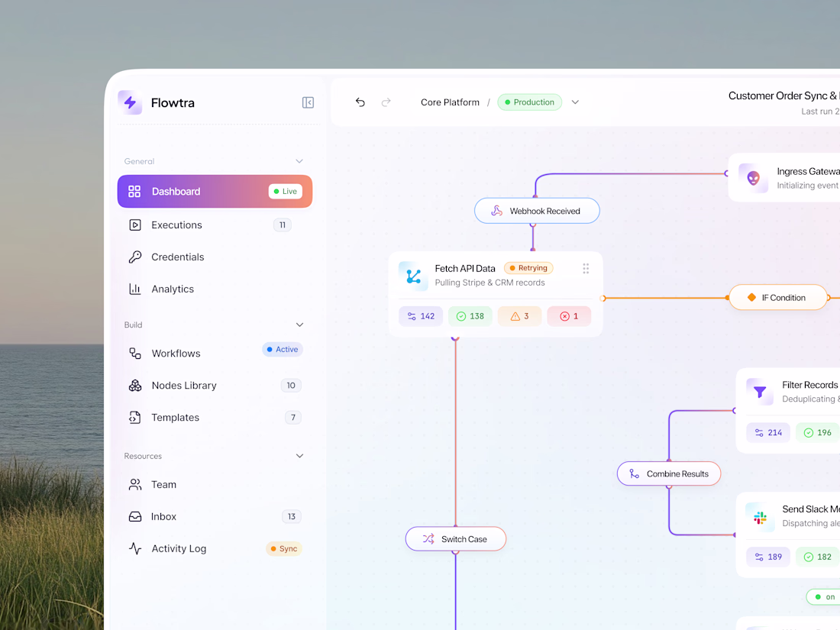Click the shuffle icon in Switch Case
Viewport: 840px width, 630px height.
[428, 539]
